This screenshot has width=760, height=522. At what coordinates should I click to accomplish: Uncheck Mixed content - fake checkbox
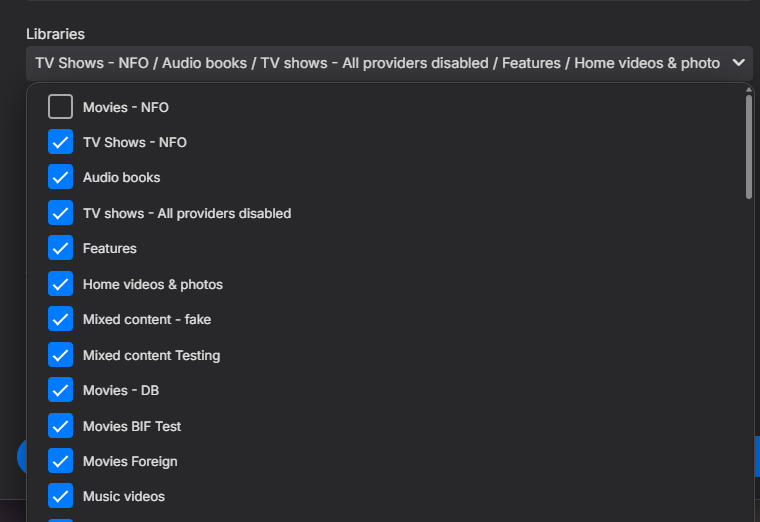[61, 319]
